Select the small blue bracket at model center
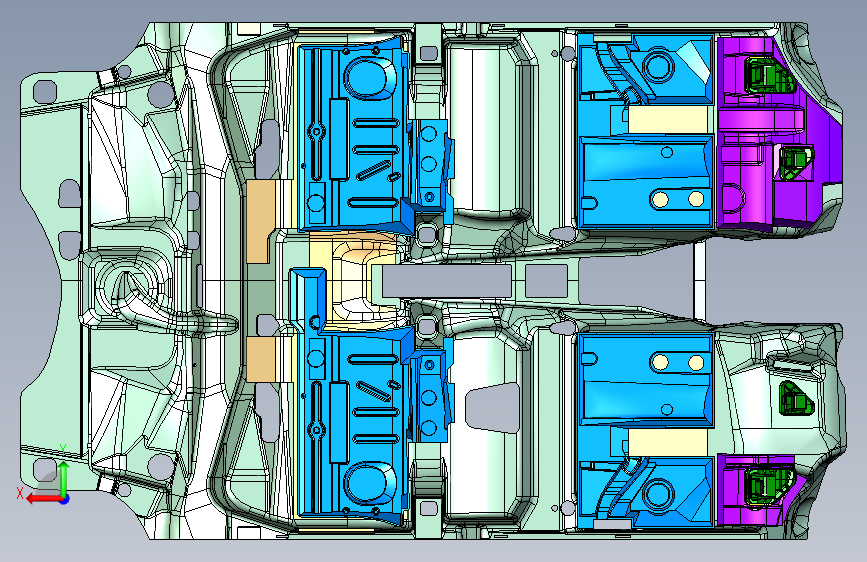The image size is (867, 562). click(307, 301)
